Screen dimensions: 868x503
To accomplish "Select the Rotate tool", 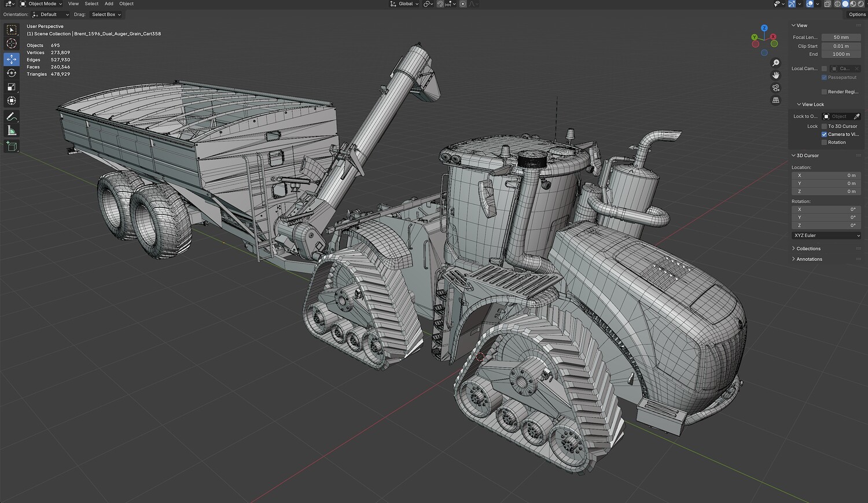I will 12,73.
